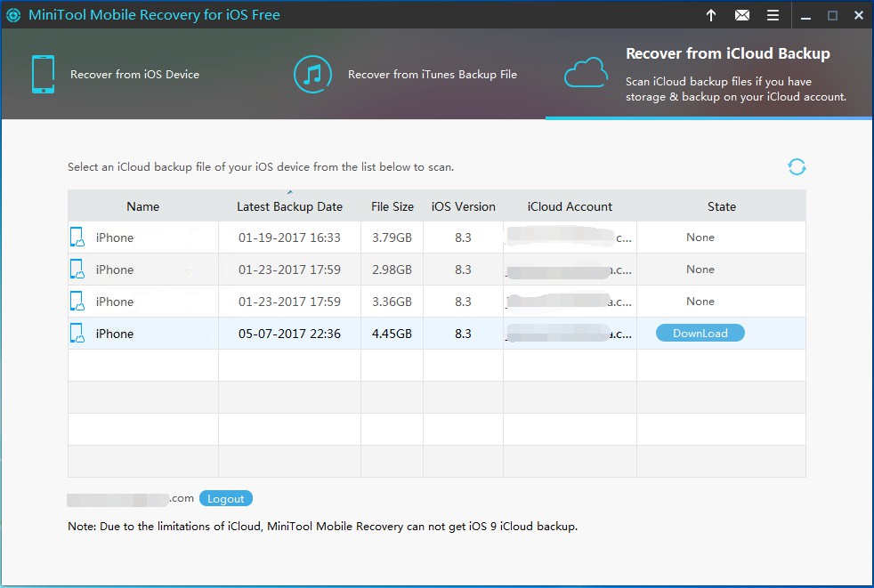Screen dimensions: 874x588
Task: Click None state of 3.79GB backup
Action: (x=700, y=238)
